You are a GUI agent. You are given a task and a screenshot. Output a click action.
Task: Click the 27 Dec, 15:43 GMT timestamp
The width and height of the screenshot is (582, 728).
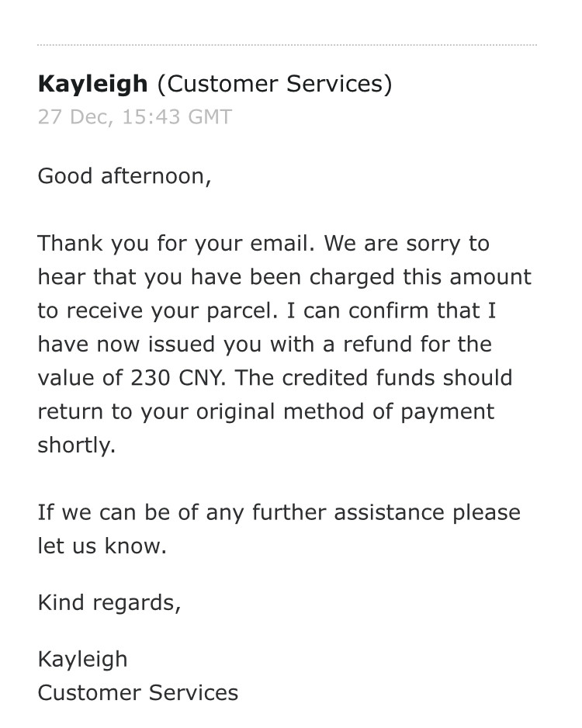[134, 116]
